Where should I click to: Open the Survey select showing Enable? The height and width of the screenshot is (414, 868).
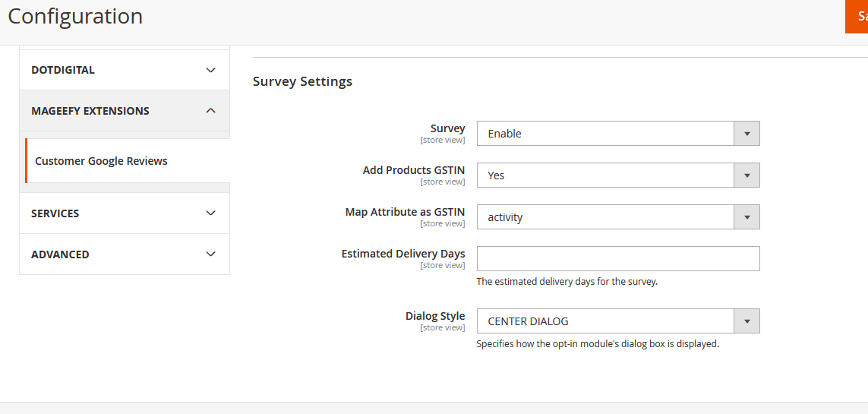(x=605, y=134)
